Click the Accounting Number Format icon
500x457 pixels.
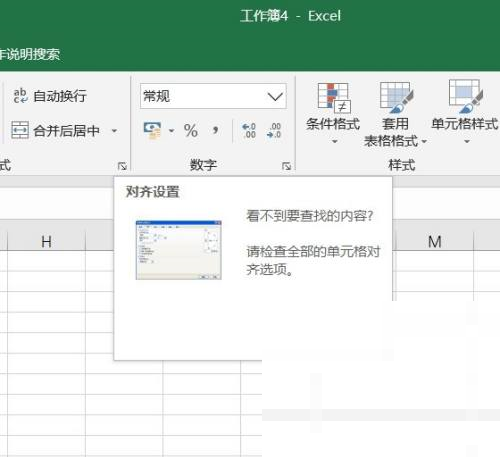[152, 130]
